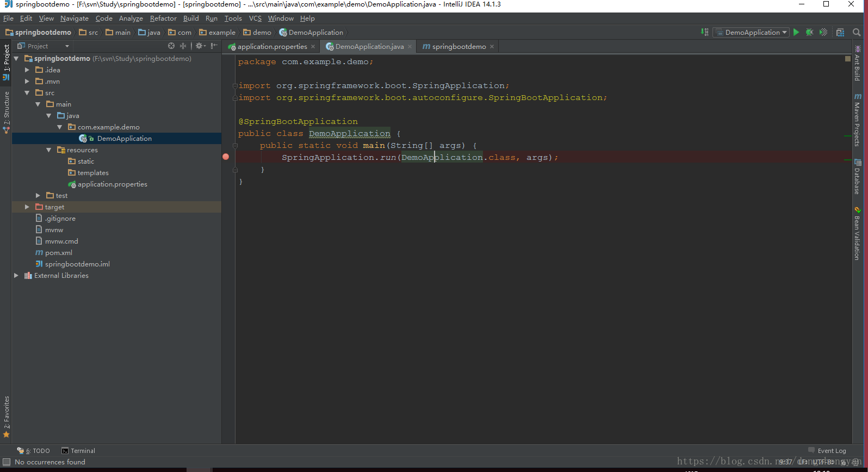The image size is (868, 472).
Task: Click the Make Project icon
Action: click(x=705, y=32)
